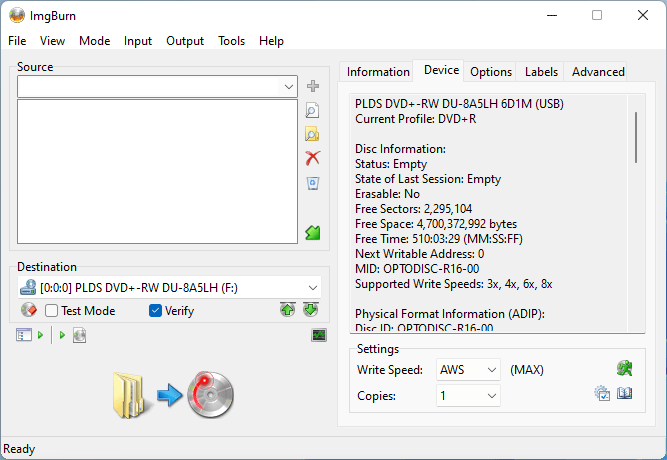Click 'Supported Write Speeds' line
Screen dimensions: 667x460
[x=453, y=284]
